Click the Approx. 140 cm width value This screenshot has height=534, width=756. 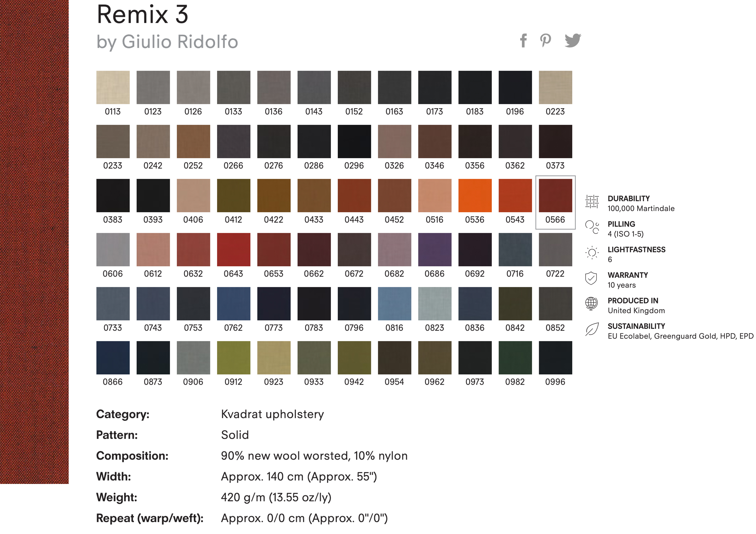tap(299, 477)
